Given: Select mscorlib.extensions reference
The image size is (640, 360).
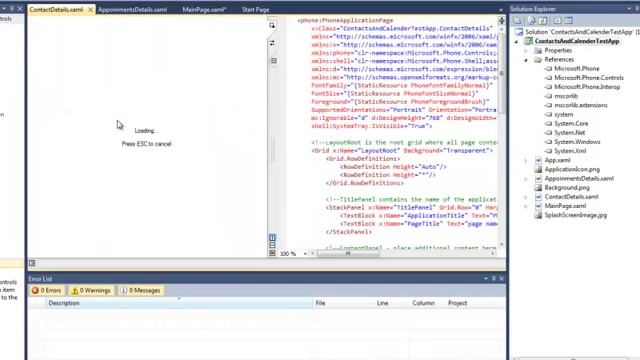Looking at the screenshot, I should coord(580,105).
